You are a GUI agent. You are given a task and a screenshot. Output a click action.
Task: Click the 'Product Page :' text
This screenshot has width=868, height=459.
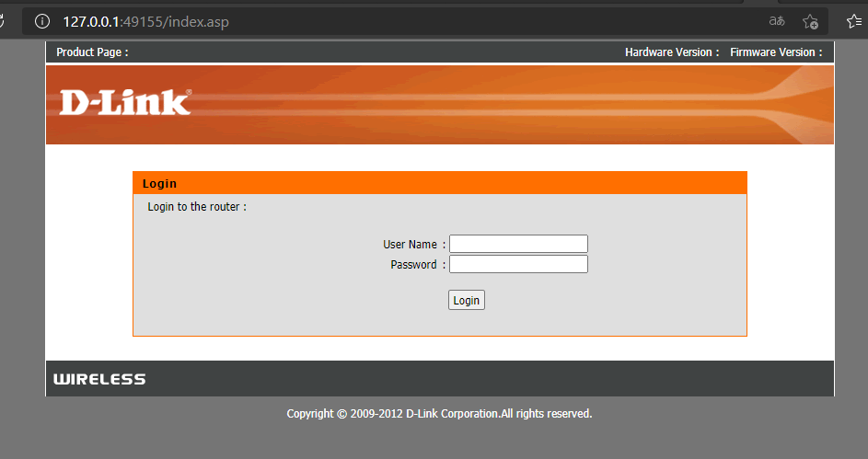pyautogui.click(x=92, y=52)
